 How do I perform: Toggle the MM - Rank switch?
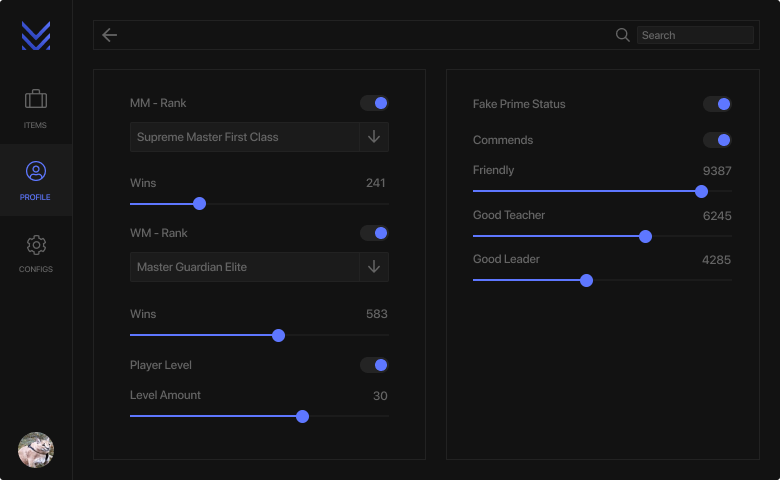(x=375, y=103)
